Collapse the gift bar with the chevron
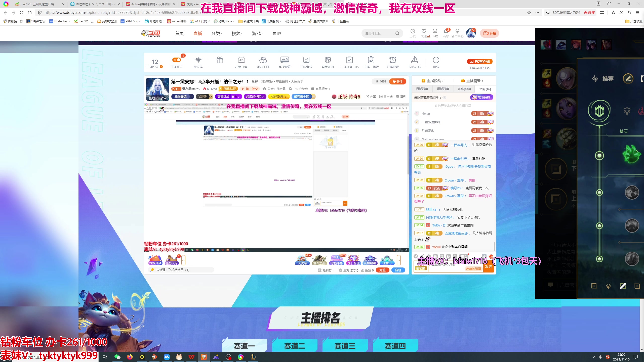Screen dimensions: 644x362 (x=398, y=260)
